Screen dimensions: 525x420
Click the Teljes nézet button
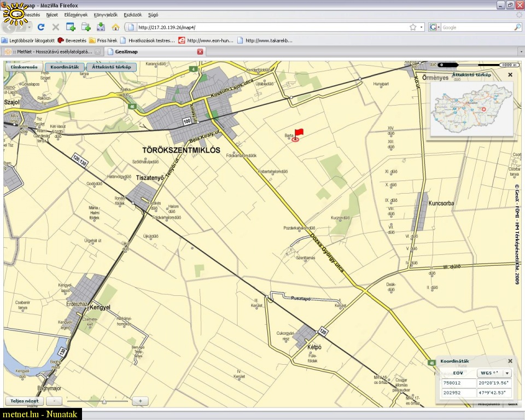point(25,401)
